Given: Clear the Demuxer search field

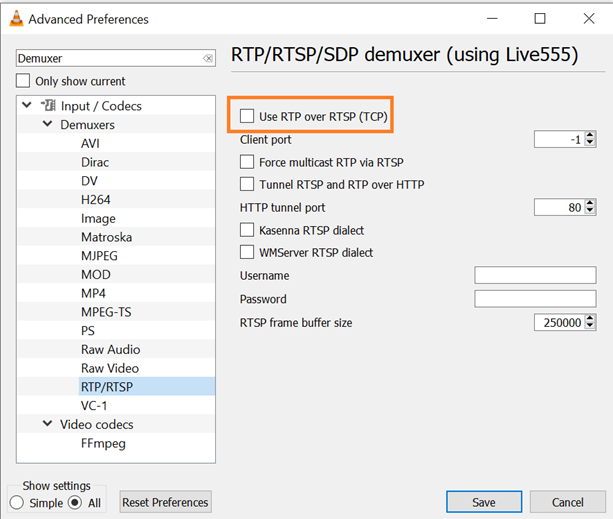Looking at the screenshot, I should pos(208,59).
